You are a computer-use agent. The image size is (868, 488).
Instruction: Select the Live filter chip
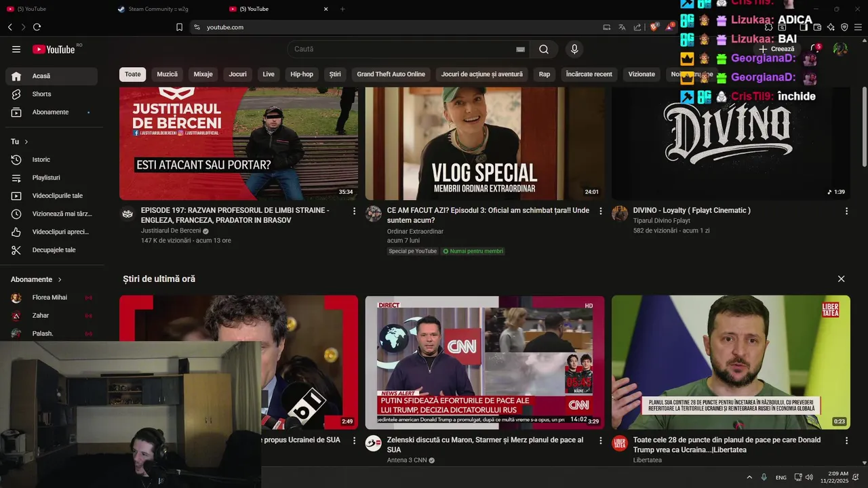[269, 75]
